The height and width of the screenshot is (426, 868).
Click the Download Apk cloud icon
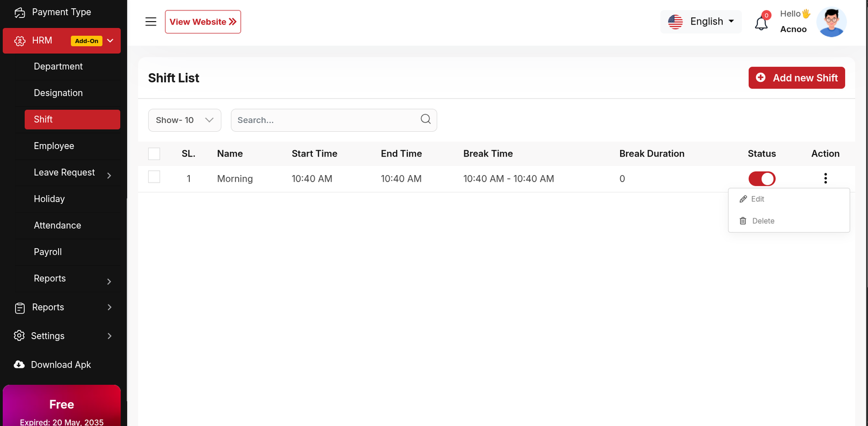20,365
